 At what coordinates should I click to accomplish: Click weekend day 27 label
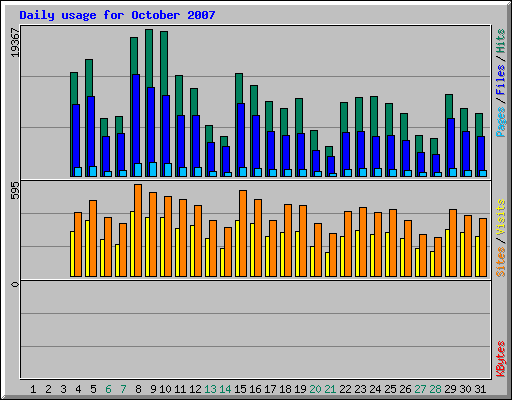[420, 389]
